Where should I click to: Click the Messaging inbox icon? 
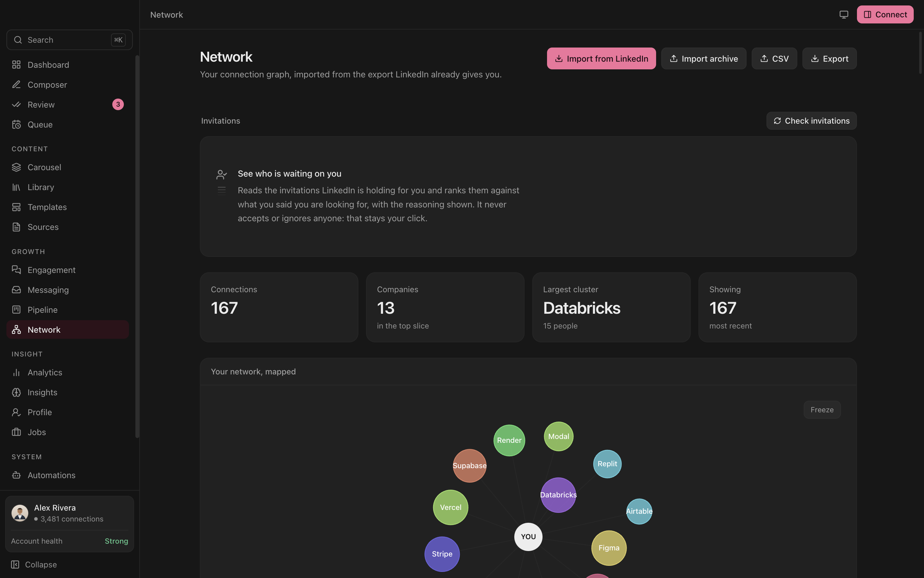(16, 290)
